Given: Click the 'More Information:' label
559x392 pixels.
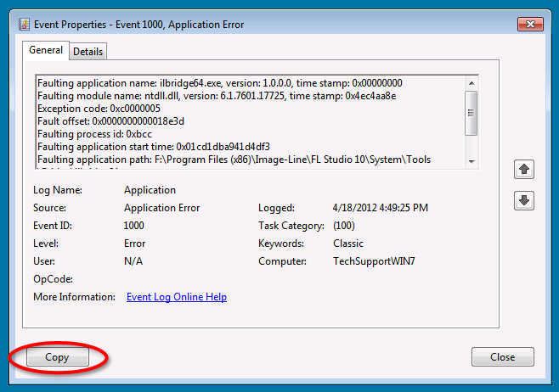Looking at the screenshot, I should pos(74,297).
